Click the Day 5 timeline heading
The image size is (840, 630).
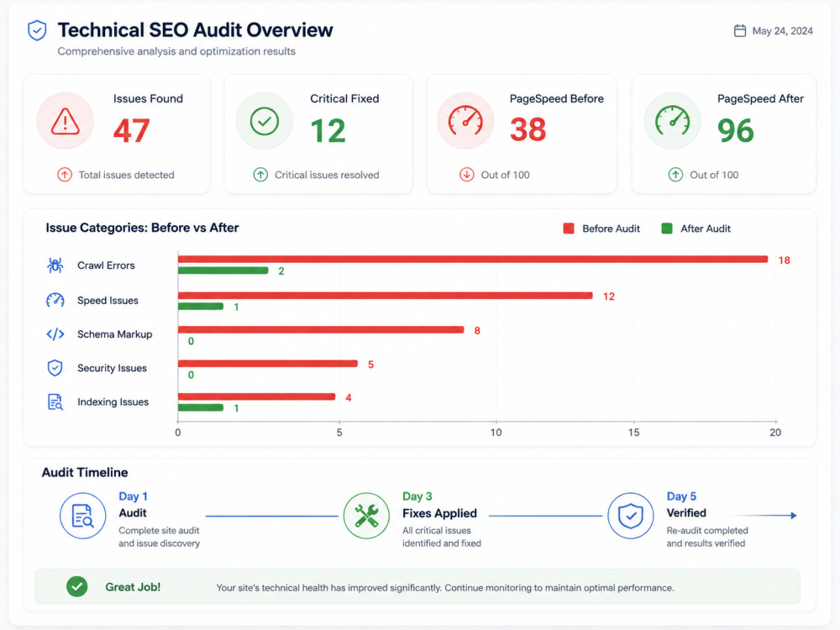(x=681, y=496)
